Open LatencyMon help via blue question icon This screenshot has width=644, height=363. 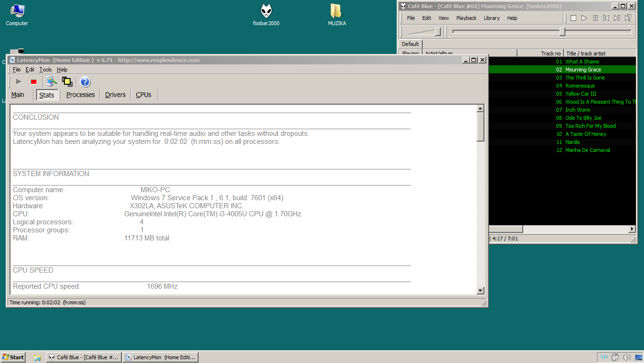pos(85,82)
